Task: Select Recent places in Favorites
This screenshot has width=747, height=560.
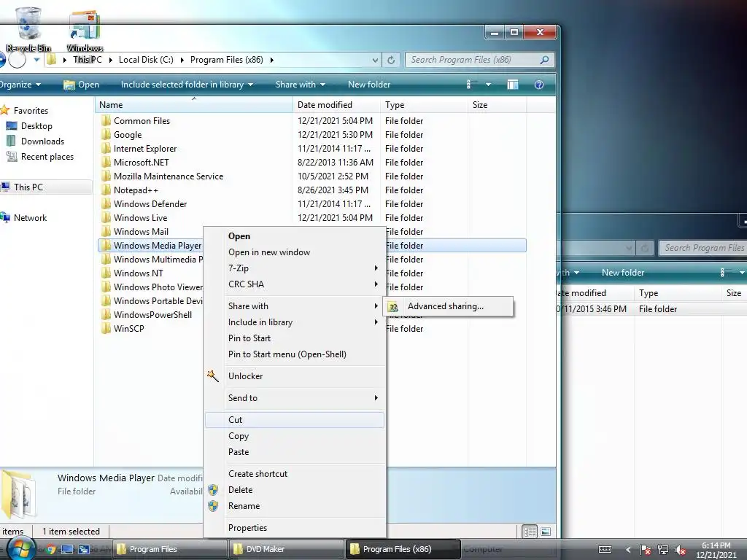Action: coord(47,157)
